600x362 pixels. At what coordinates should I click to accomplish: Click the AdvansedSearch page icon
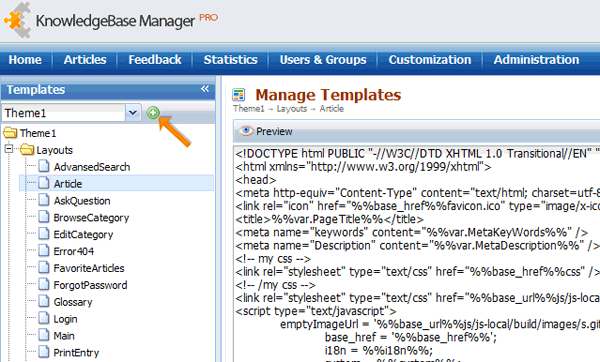pyautogui.click(x=44, y=166)
